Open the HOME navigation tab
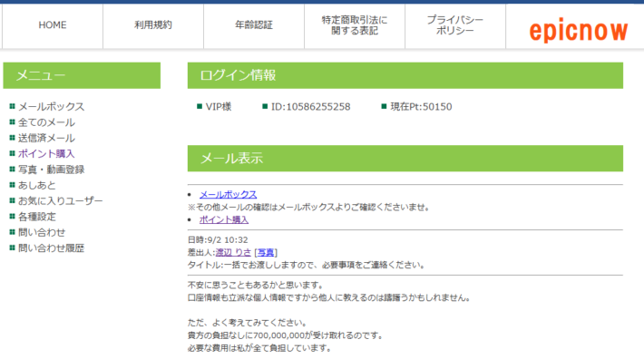 click(x=53, y=25)
